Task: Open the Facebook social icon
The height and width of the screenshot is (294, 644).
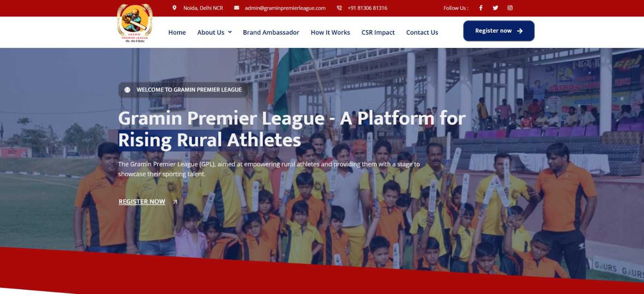Action: point(481,8)
